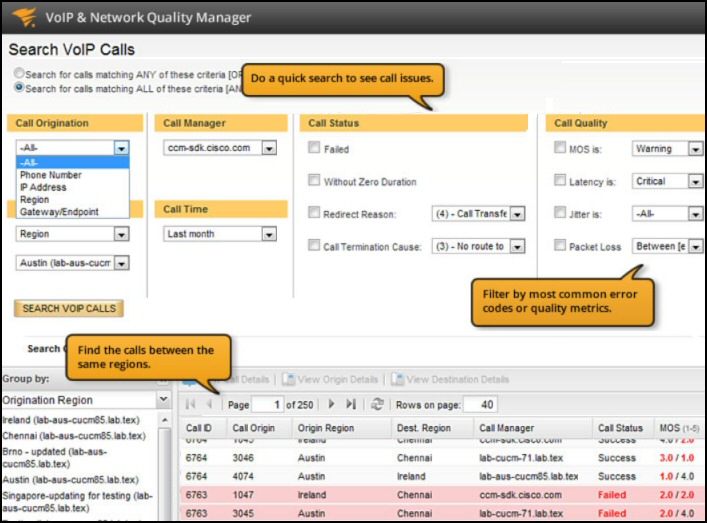Open Call Time Last month dropdown

coord(220,234)
